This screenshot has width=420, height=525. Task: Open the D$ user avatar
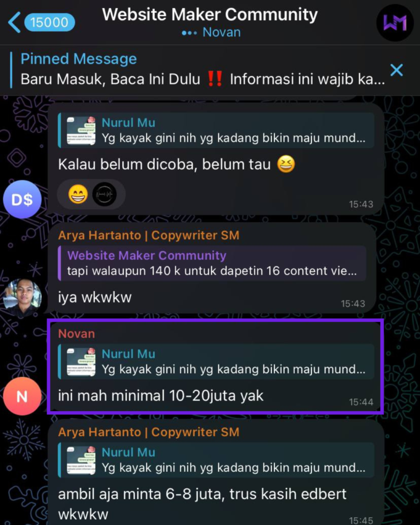pyautogui.click(x=23, y=199)
